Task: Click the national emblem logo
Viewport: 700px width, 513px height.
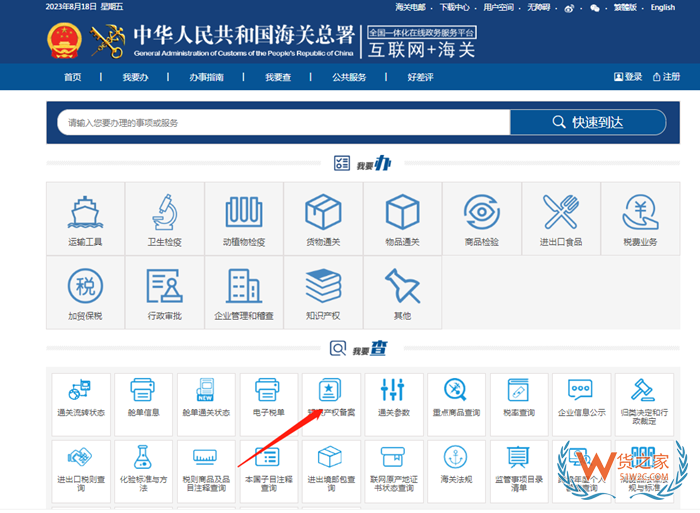Action: pos(64,41)
